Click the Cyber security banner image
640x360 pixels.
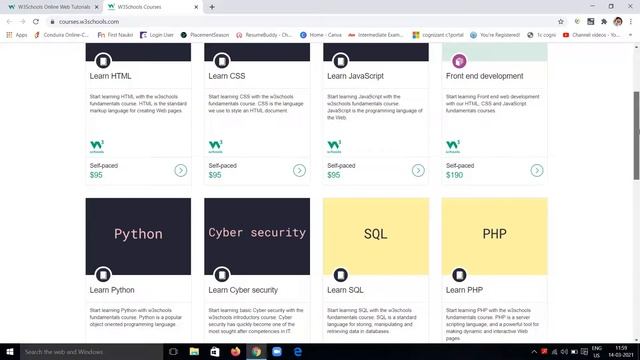pos(257,236)
